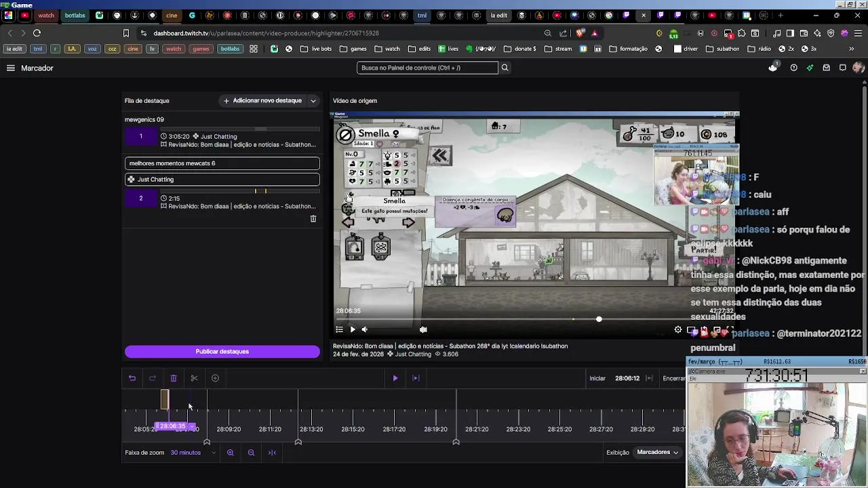The width and height of the screenshot is (868, 488).
Task: Go back in browser history
Action: pos(9,33)
